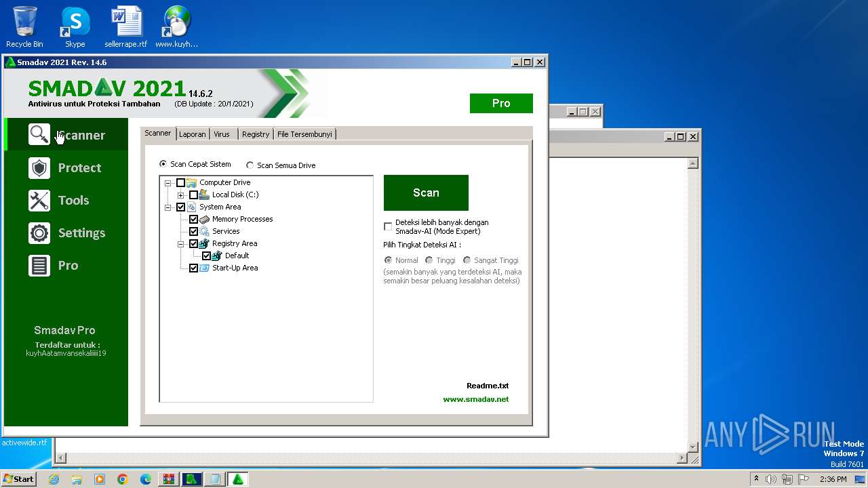Open Recycle Bin on the desktop
This screenshot has height=488, width=868.
coord(24,27)
